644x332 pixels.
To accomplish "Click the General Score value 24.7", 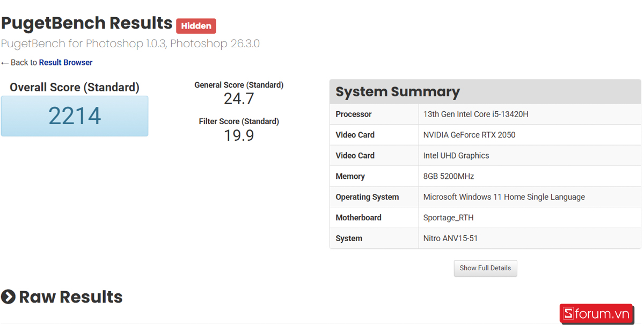I will click(239, 99).
